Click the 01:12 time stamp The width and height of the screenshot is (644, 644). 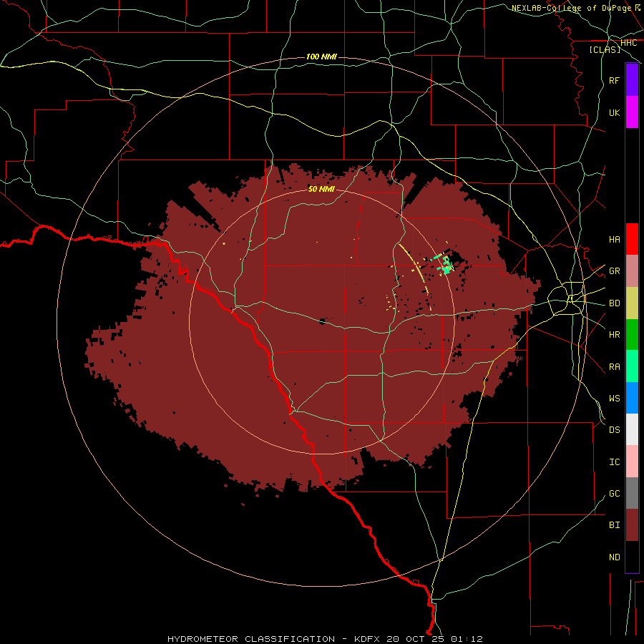[469, 639]
